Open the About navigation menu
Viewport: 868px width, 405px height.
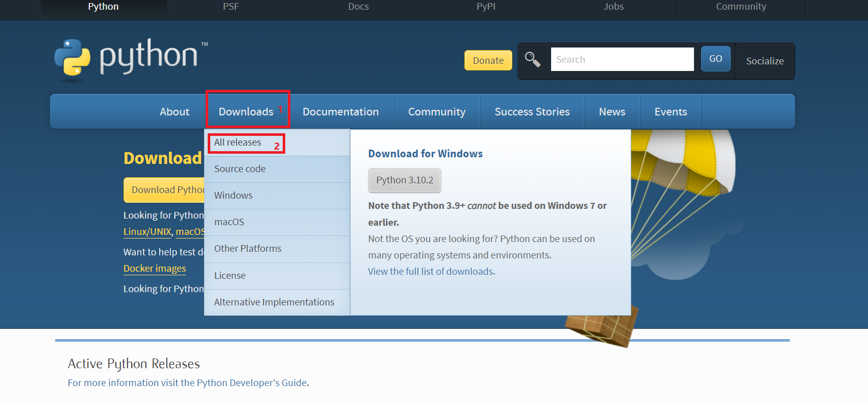point(175,112)
